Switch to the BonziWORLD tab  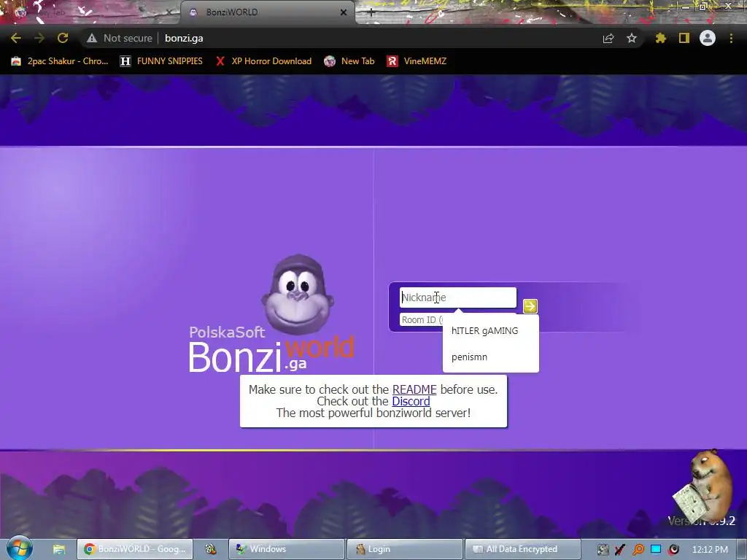tap(267, 12)
